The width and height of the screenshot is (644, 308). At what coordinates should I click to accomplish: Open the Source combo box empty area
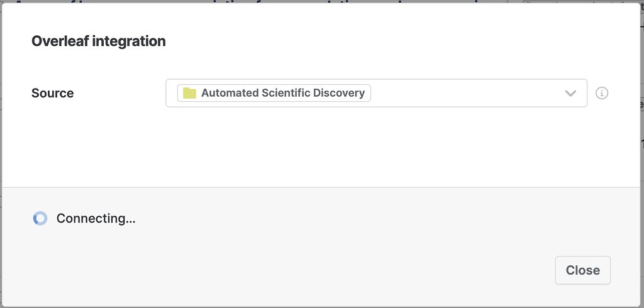(465, 93)
